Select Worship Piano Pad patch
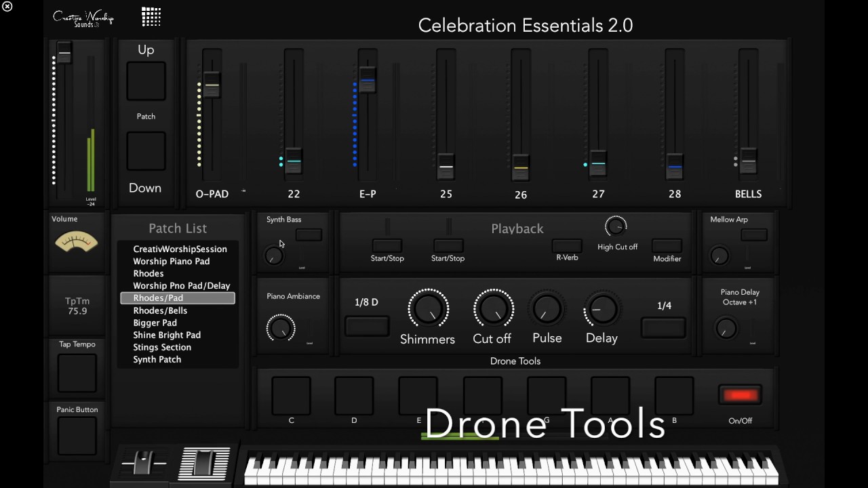 click(171, 261)
